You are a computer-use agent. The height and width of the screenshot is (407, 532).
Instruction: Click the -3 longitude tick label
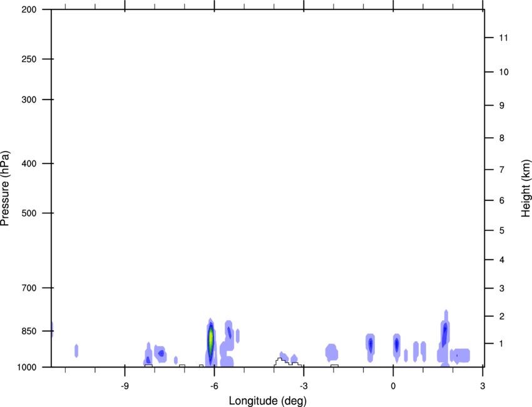(x=304, y=386)
